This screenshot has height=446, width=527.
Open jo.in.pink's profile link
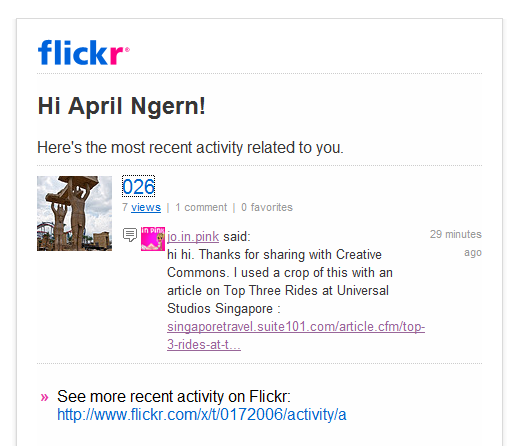pos(193,237)
